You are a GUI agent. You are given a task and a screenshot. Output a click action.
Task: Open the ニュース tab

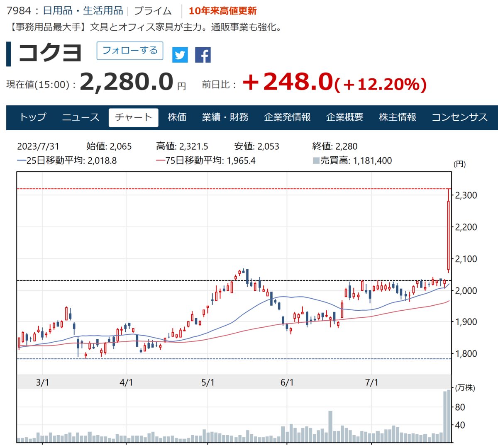pos(81,117)
